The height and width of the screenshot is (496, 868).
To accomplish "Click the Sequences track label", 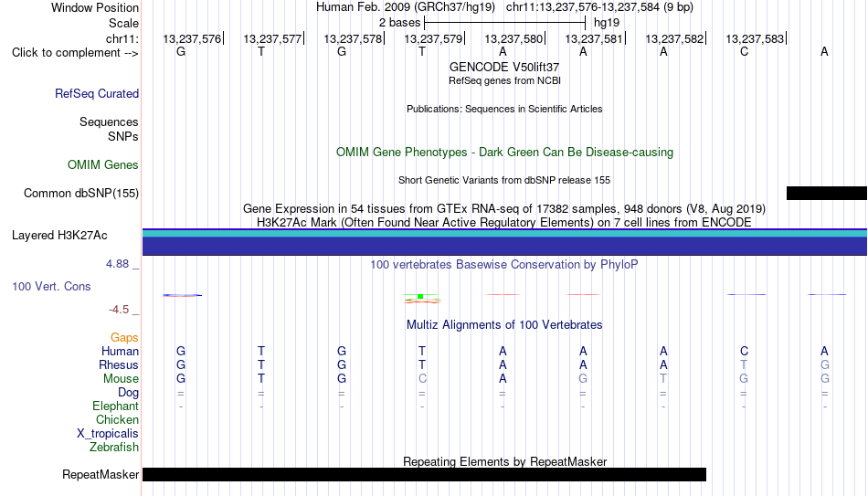I will point(109,121).
